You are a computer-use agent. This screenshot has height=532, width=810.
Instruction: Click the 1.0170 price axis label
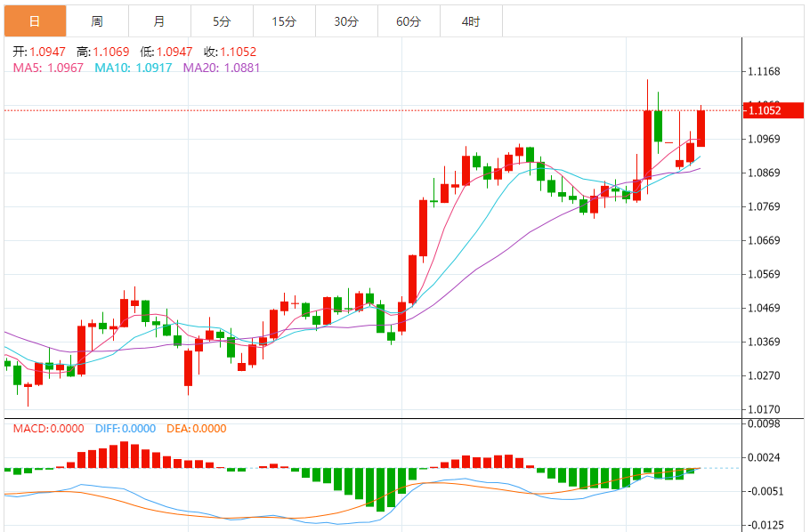(764, 409)
